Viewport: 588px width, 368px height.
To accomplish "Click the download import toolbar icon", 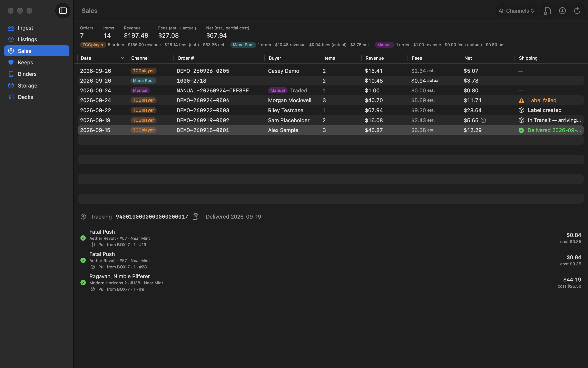I will [562, 11].
